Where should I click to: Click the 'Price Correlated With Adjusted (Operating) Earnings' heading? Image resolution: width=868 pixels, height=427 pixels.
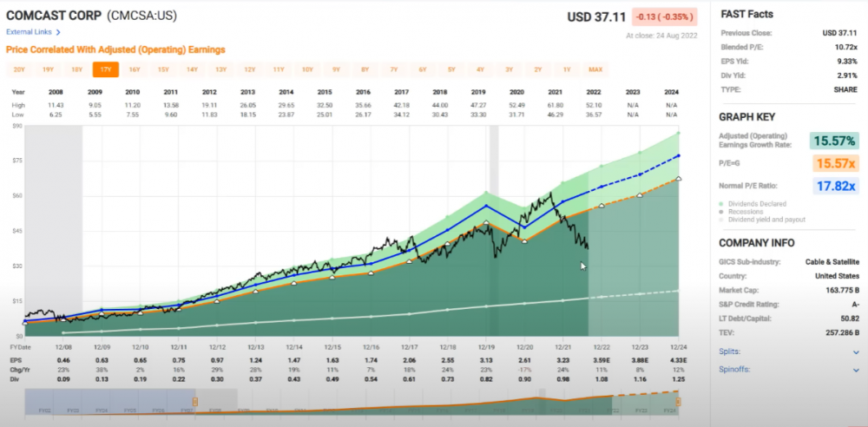tap(115, 49)
